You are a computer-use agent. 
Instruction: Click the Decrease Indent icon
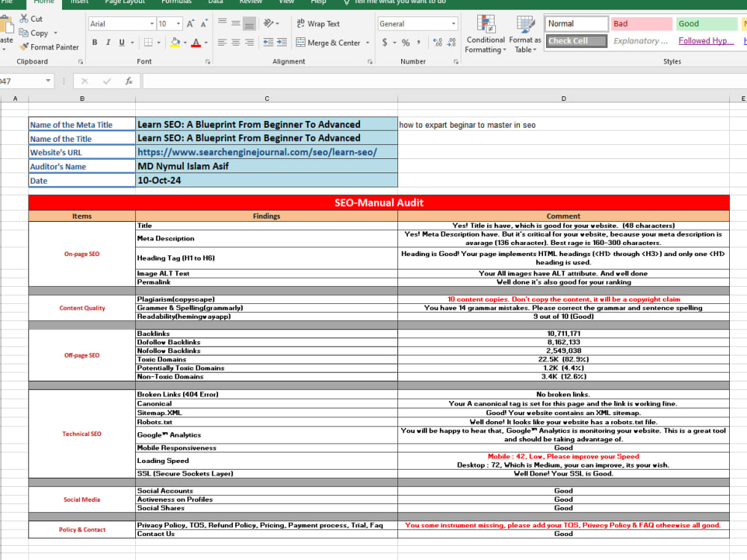point(268,43)
